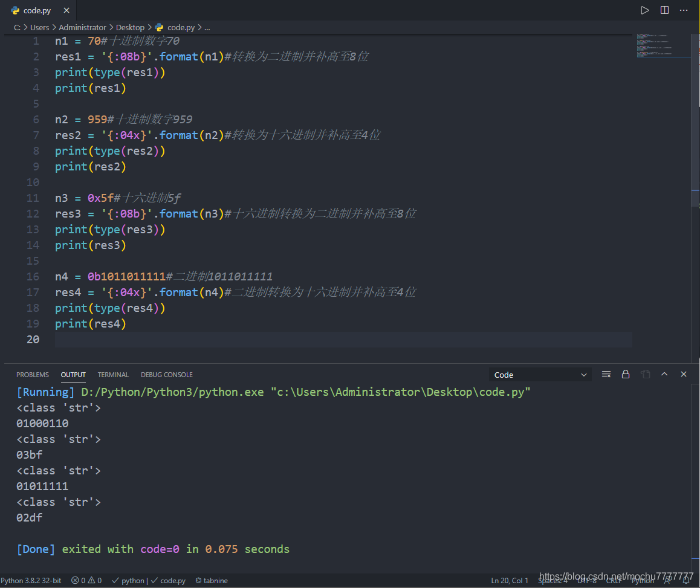Open the Code output channel dropdown
The width and height of the screenshot is (700, 588).
(x=540, y=375)
